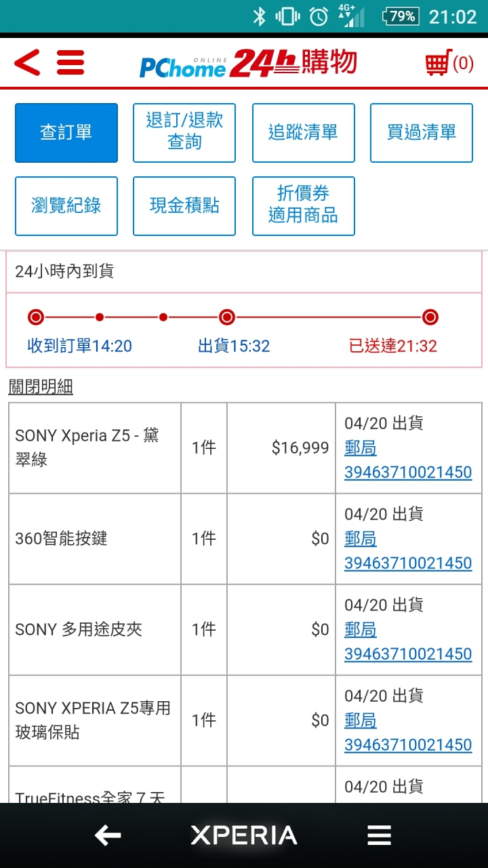Tap the 出貨 15:32 progress marker
Viewport: 488px width, 868px height.
(x=227, y=317)
